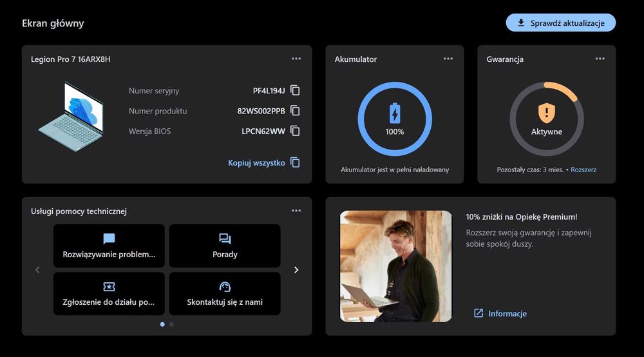Open Legion Pro 7 card options menu
Screen dimensions: 644x357
(296, 59)
